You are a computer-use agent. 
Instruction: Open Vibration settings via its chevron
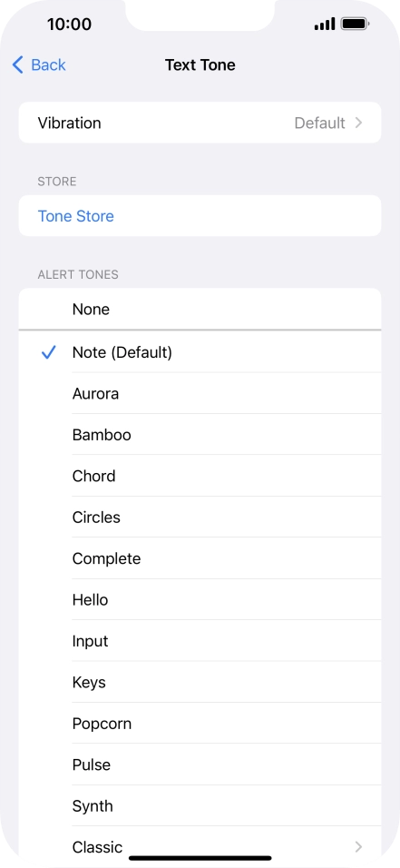tap(358, 123)
